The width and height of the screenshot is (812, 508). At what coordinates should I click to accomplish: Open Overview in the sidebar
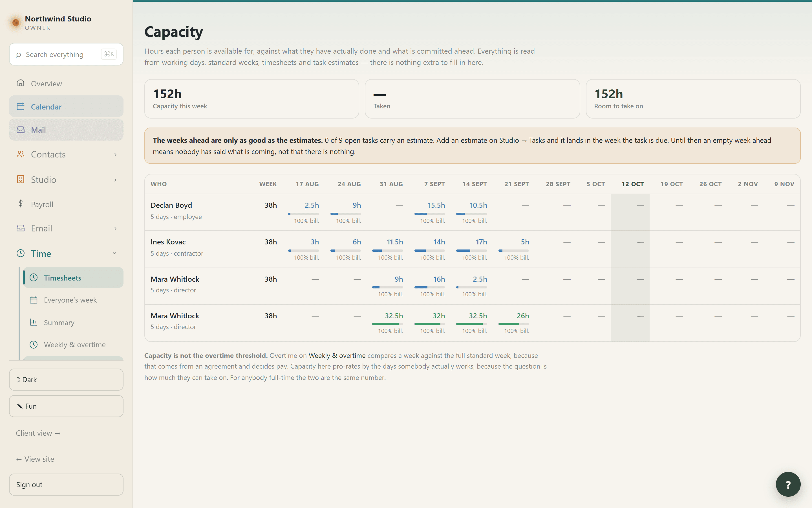66,83
